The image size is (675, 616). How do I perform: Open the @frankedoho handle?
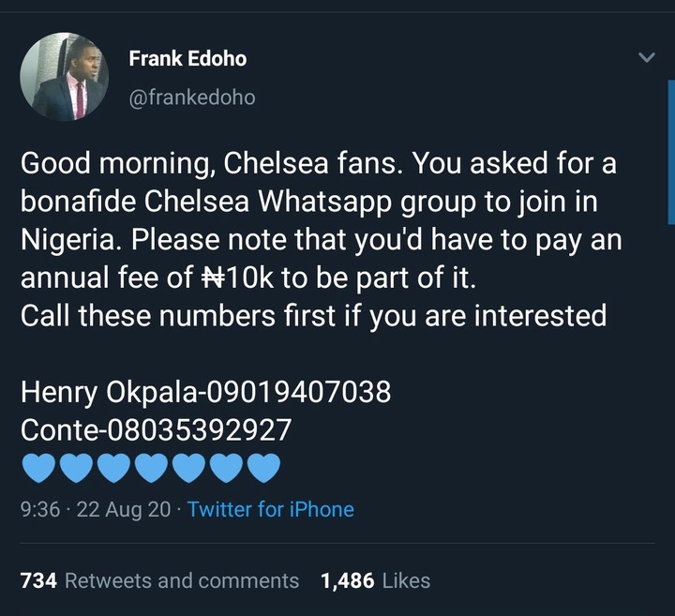coord(191,97)
